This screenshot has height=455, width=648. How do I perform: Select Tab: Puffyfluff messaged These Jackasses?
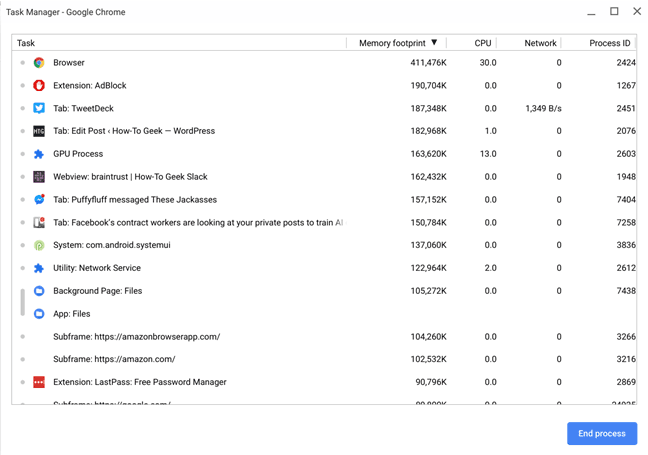coord(135,200)
